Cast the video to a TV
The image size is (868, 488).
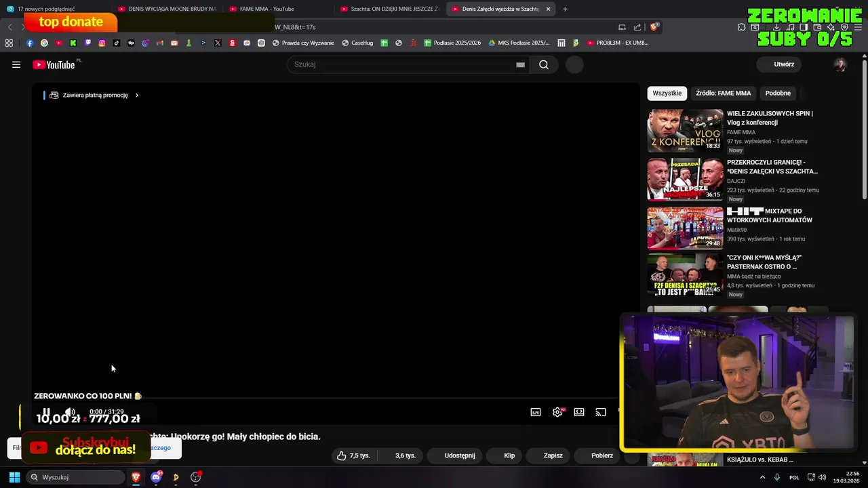(601, 412)
